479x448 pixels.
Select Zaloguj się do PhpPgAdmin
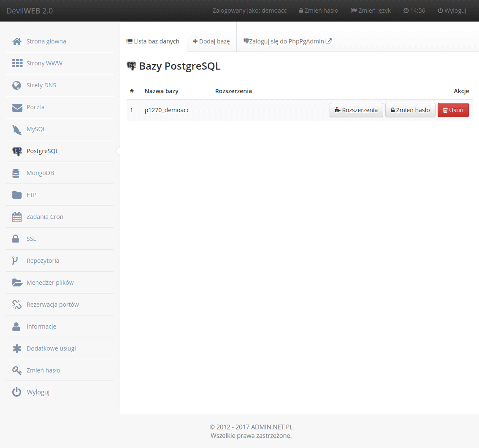[287, 41]
